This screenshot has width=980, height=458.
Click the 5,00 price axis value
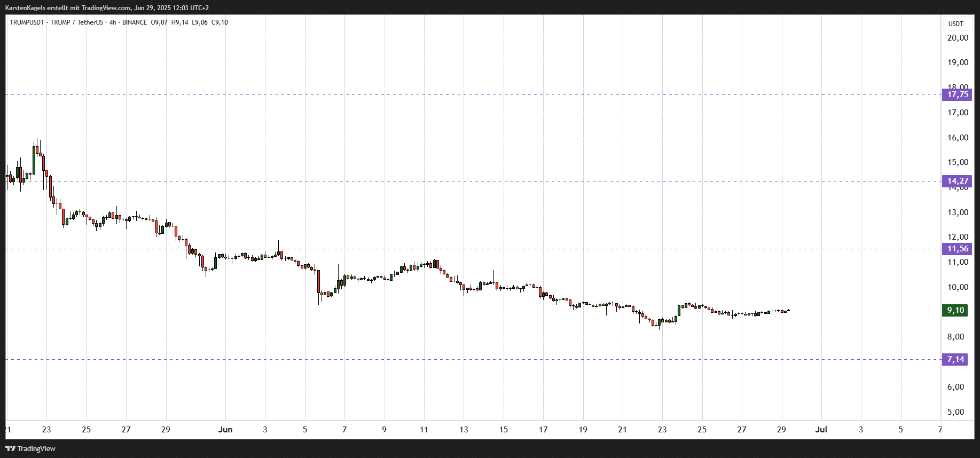(956, 412)
